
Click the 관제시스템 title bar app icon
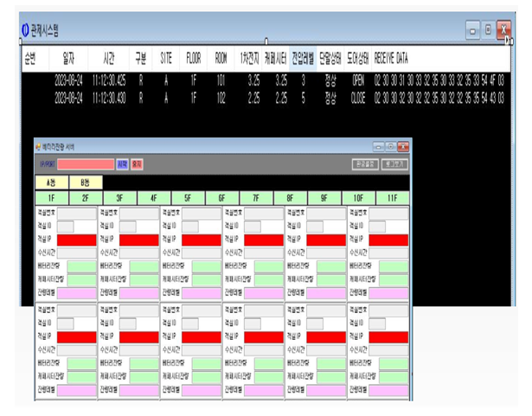pos(25,30)
